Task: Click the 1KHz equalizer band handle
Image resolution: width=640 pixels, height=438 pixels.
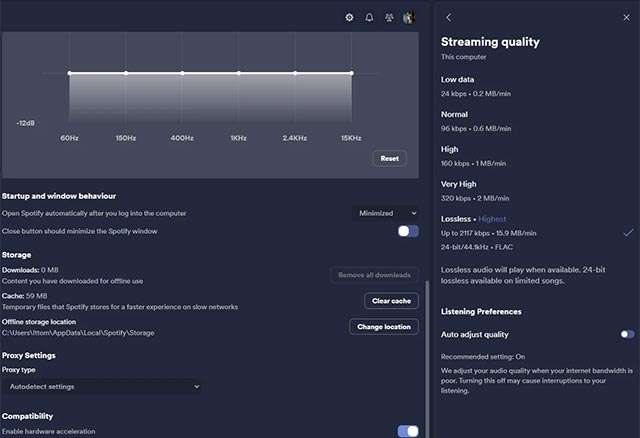Action: [239, 73]
